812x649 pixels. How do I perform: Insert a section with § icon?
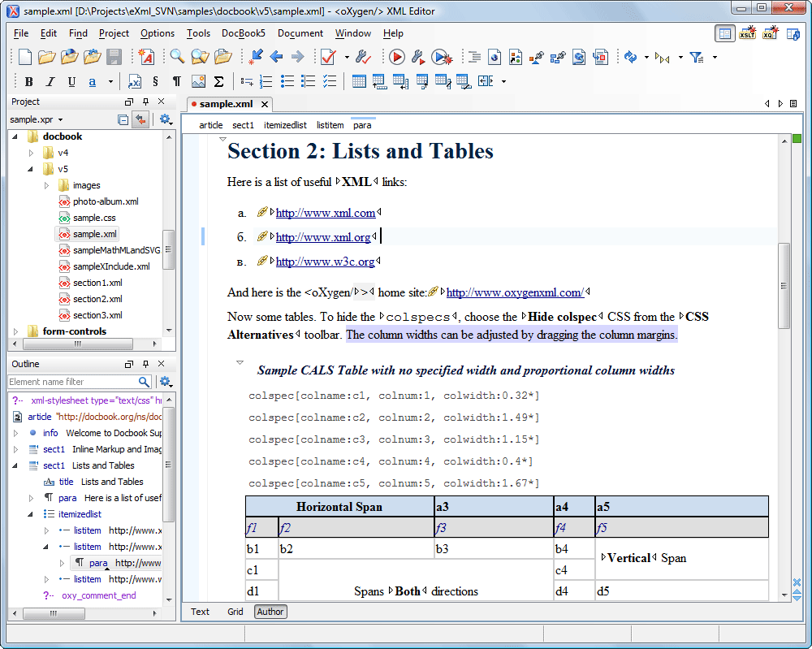155,82
